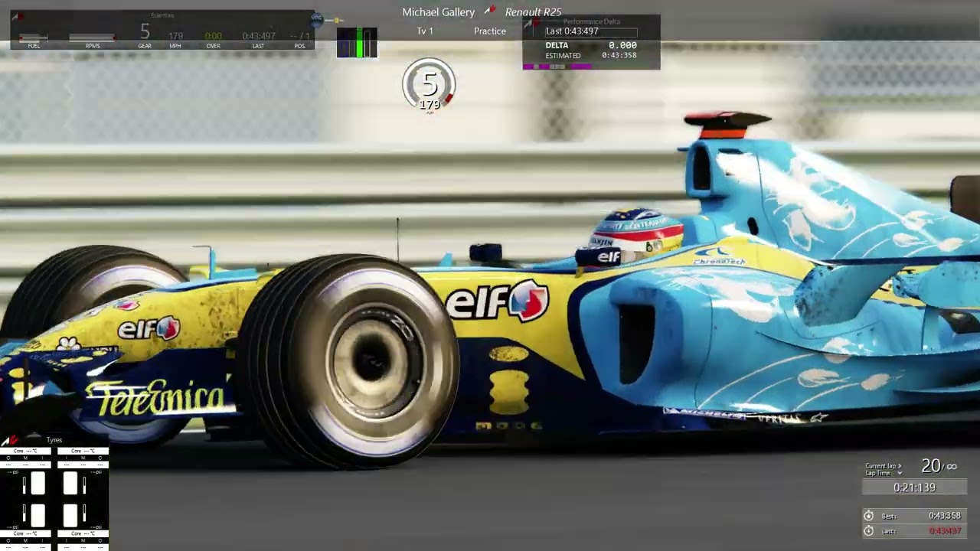Click the Essentials panel title
The image size is (980, 551).
(162, 15)
